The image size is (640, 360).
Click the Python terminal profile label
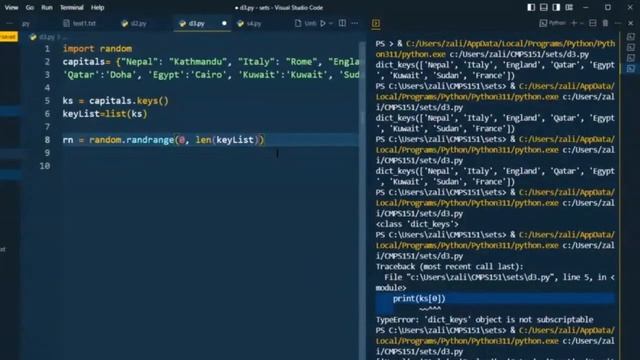click(x=553, y=23)
